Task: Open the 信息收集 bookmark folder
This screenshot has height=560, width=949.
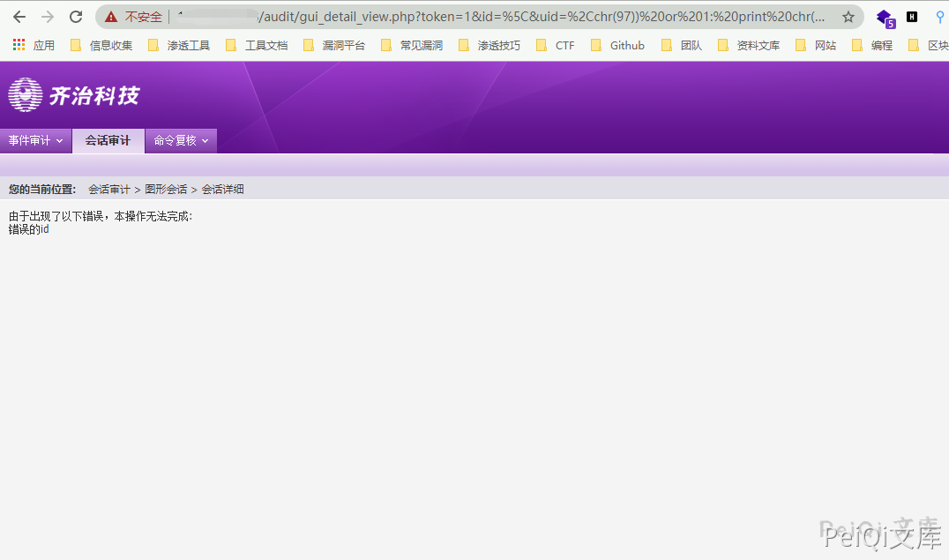Action: click(101, 45)
